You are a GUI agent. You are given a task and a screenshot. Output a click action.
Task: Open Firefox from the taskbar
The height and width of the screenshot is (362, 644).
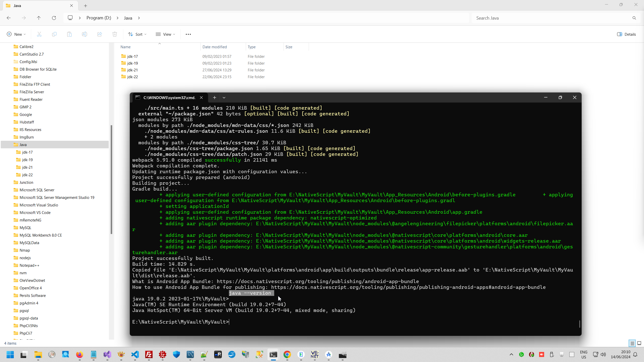[x=79, y=354]
